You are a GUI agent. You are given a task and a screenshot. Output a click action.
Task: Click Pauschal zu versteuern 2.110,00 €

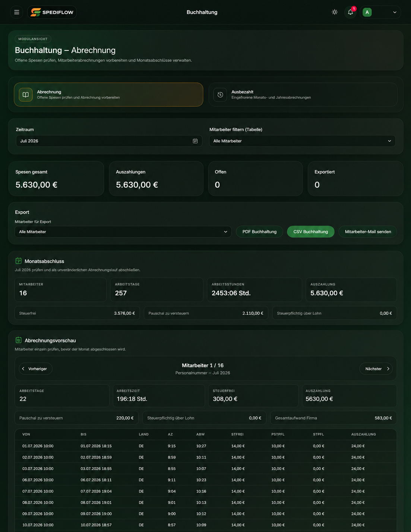coord(253,313)
